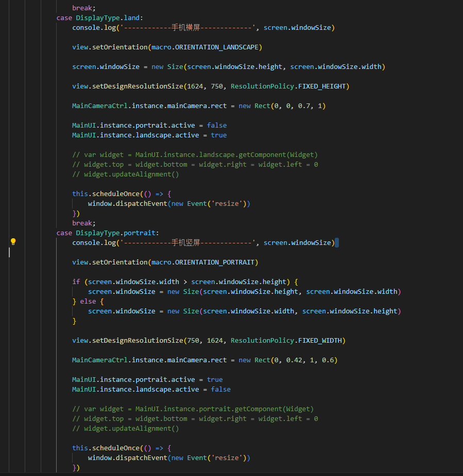Image resolution: width=463 pixels, height=476 pixels.
Task: Click the 'if' keyword in the width check
Action: (76, 281)
